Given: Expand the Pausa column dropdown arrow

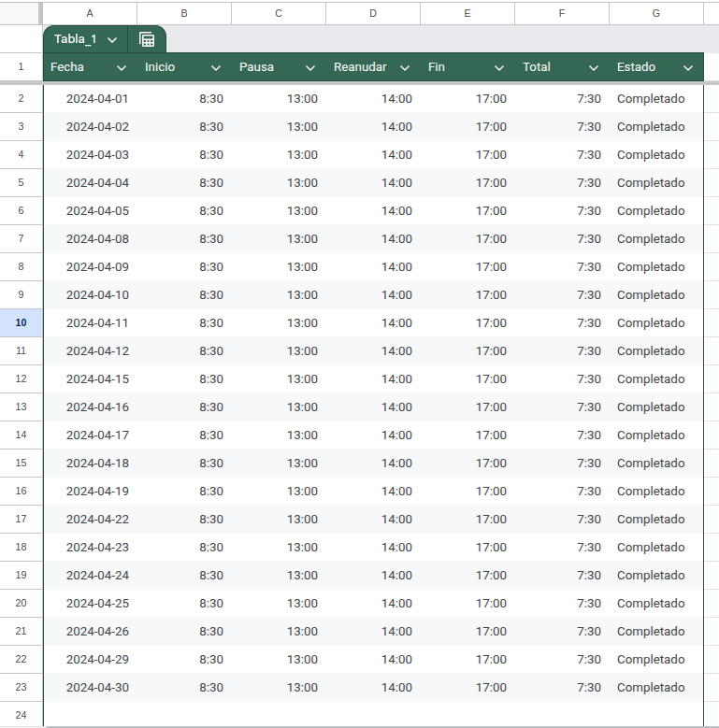Looking at the screenshot, I should click(x=310, y=67).
